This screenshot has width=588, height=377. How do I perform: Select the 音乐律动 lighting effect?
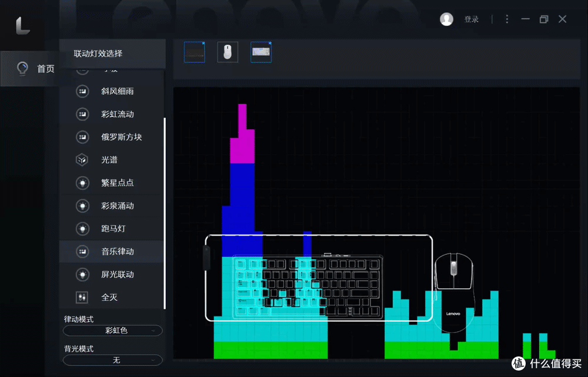(112, 251)
